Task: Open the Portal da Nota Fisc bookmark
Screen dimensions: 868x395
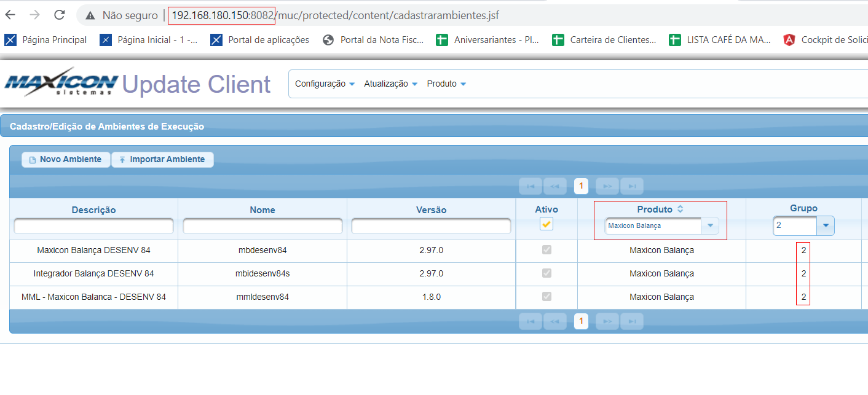Action: [373, 40]
